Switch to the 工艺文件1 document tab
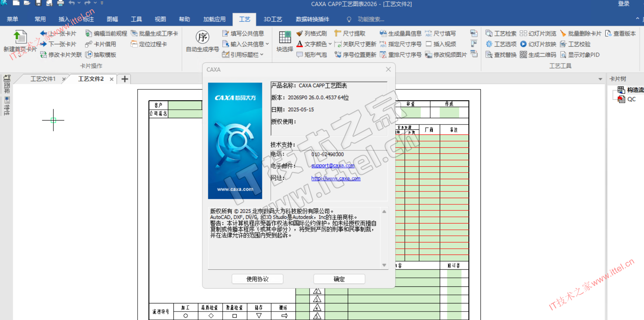Screen dimensions: 644x320 point(43,79)
